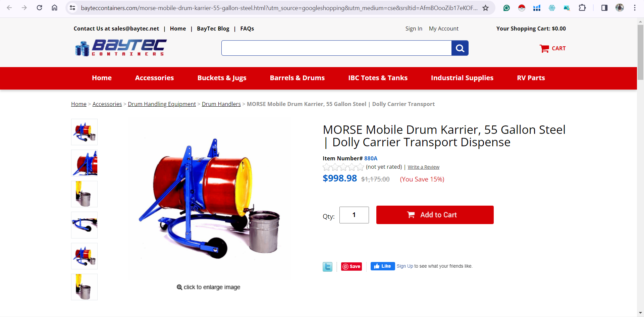View the second product thumbnail

[x=84, y=163]
